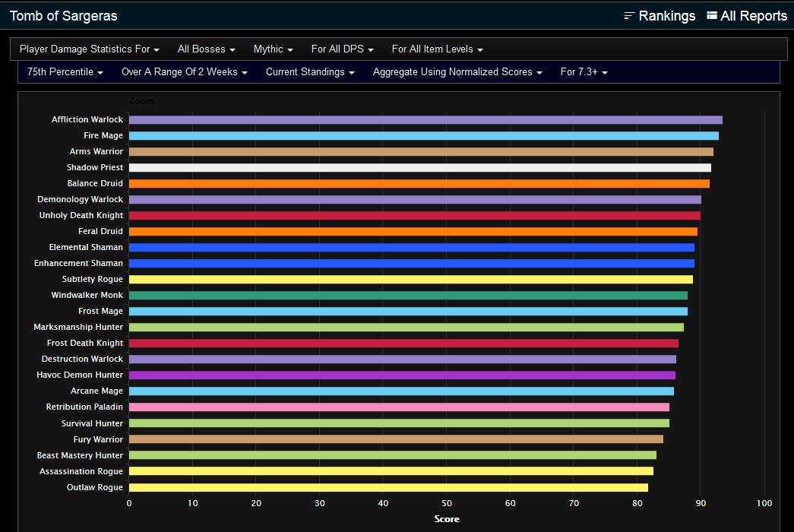
Task: Click the Frost Mage bar
Action: [408, 312]
